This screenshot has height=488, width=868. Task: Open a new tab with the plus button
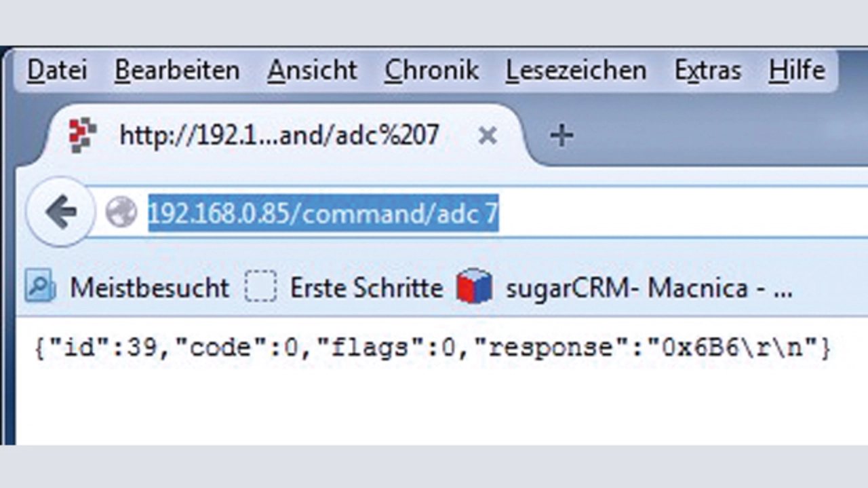pyautogui.click(x=561, y=136)
